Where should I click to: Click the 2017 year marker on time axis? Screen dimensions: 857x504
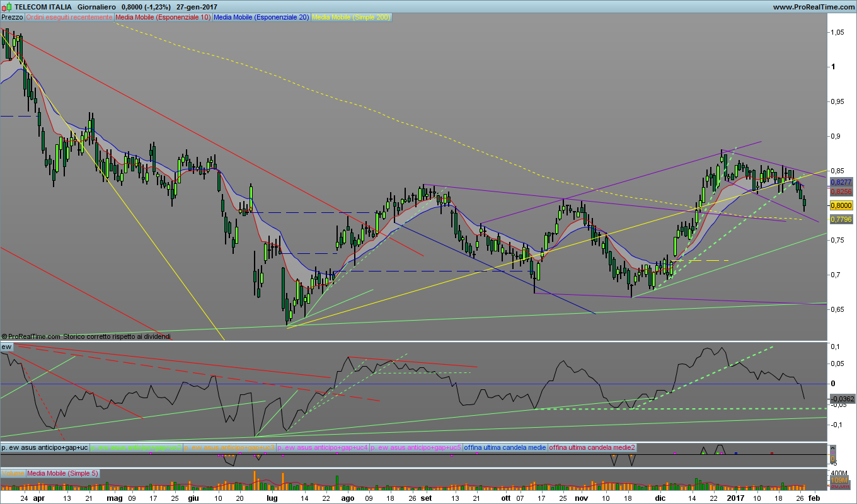click(736, 498)
